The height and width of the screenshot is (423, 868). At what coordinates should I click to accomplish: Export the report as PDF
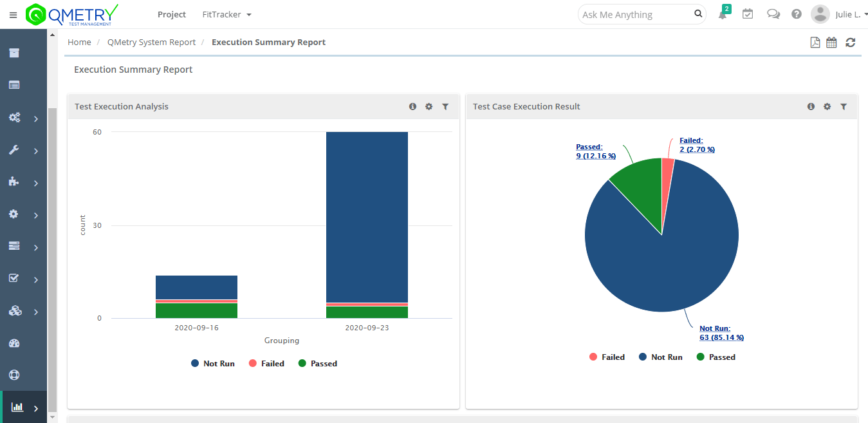point(815,42)
